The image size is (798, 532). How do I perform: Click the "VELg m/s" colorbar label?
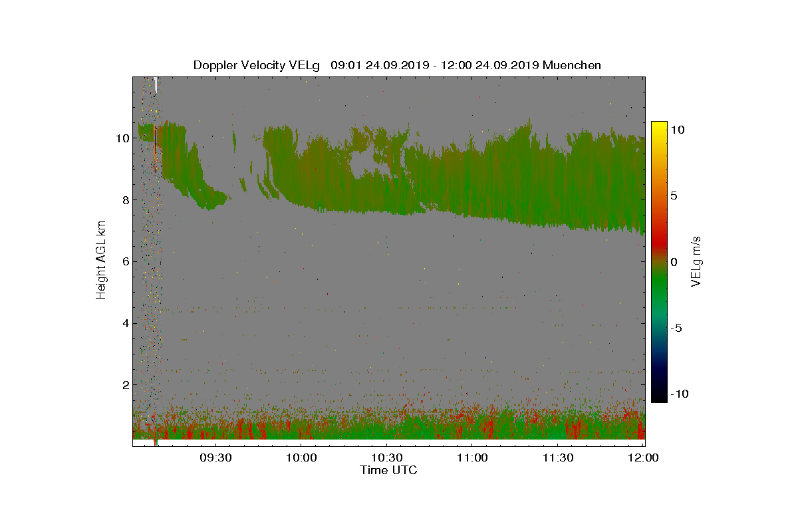coord(696,261)
